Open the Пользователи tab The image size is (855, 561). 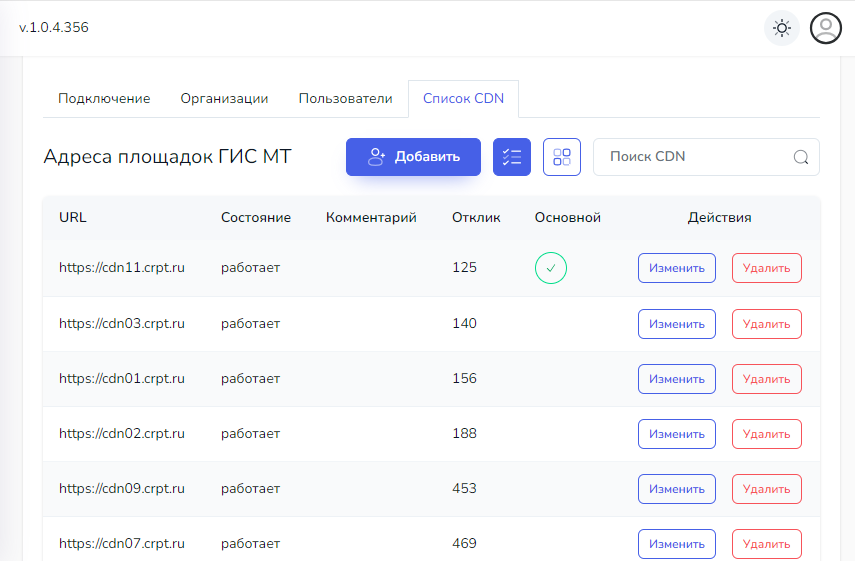345,99
